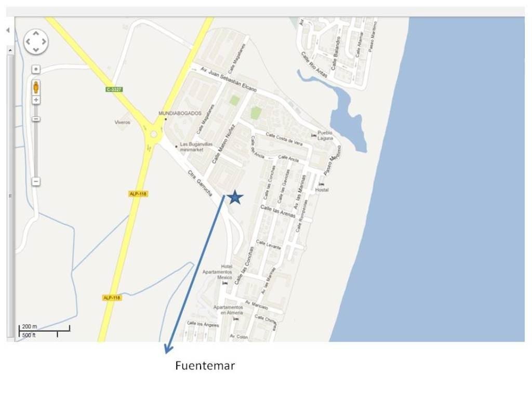
Task: Zoom out with the bottom minus button
Action: click(x=36, y=181)
